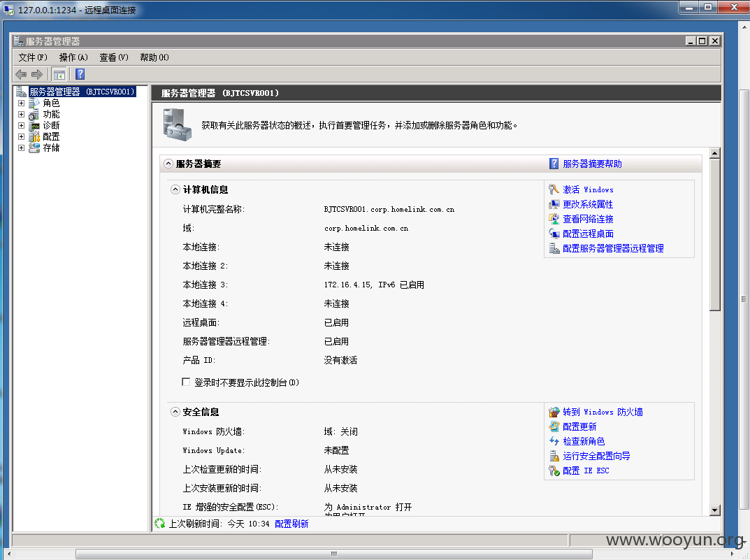The height and width of the screenshot is (560, 750).
Task: Click the 激活 Windows link
Action: pyautogui.click(x=588, y=189)
